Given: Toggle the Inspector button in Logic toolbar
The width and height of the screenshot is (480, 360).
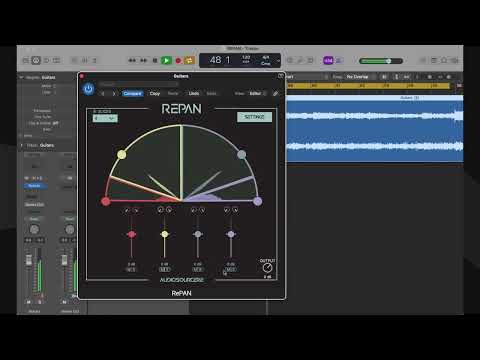Looking at the screenshot, I should click(x=36, y=60).
